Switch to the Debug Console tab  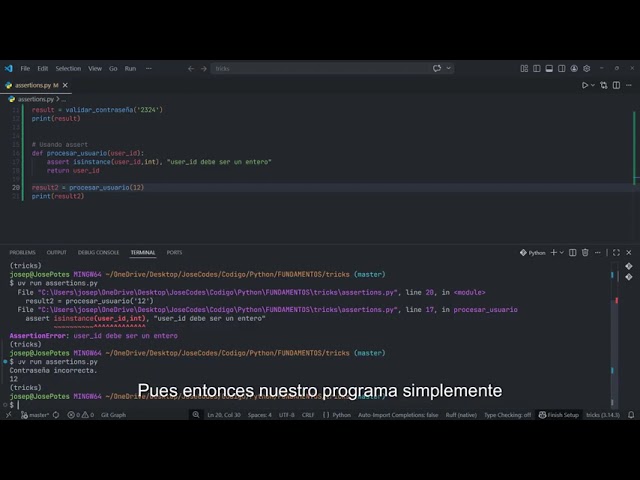click(98, 252)
